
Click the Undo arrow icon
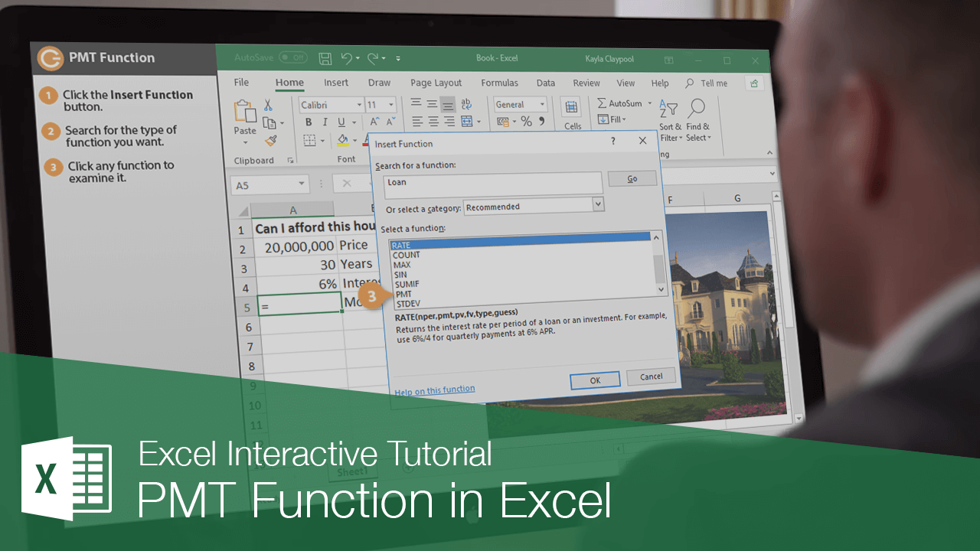point(346,58)
